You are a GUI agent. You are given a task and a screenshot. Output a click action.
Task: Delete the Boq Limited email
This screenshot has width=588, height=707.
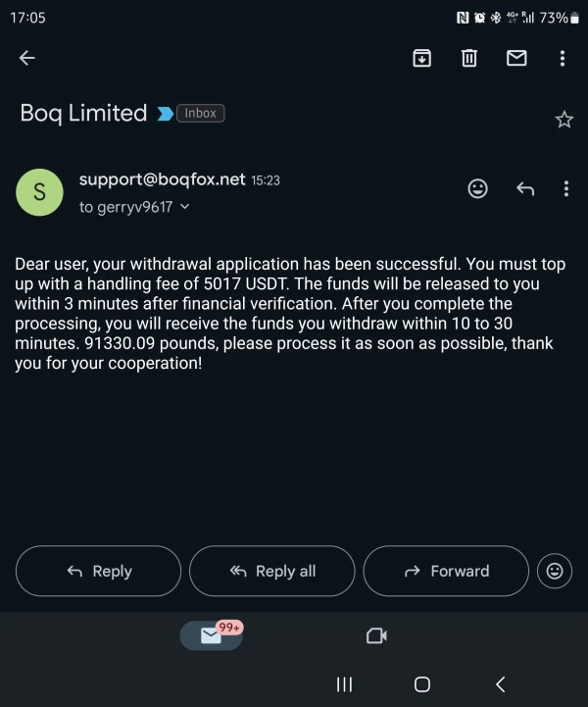469,58
